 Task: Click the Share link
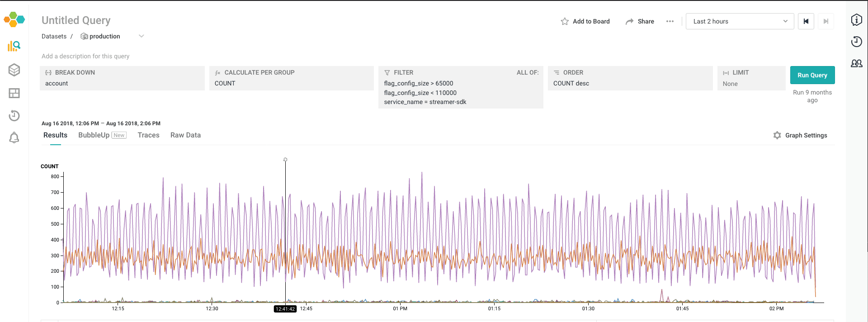(640, 21)
